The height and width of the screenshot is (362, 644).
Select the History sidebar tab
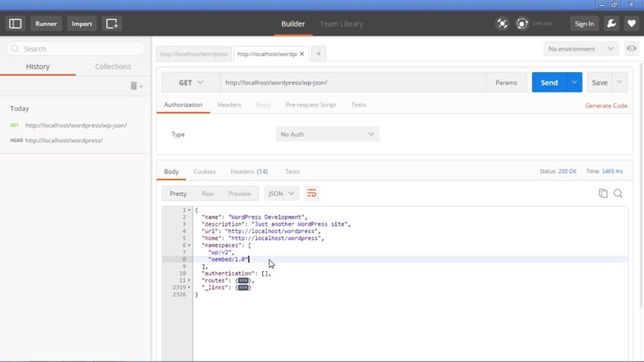tap(38, 67)
